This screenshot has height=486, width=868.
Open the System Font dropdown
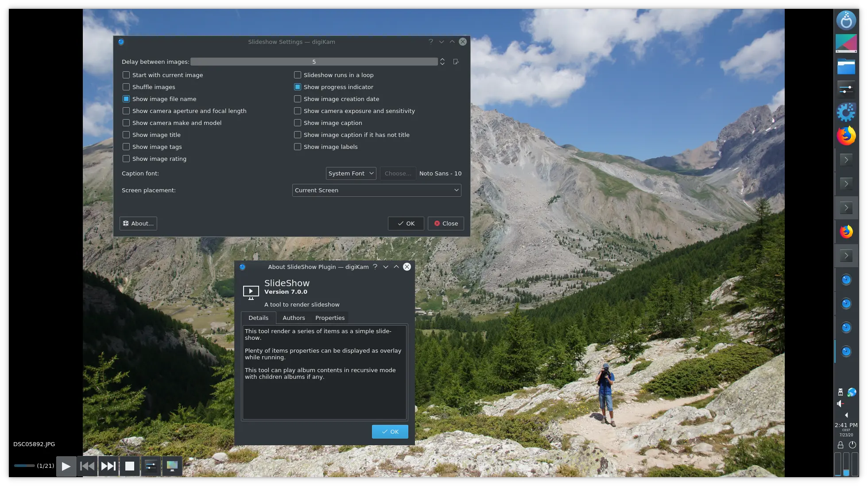coord(351,173)
